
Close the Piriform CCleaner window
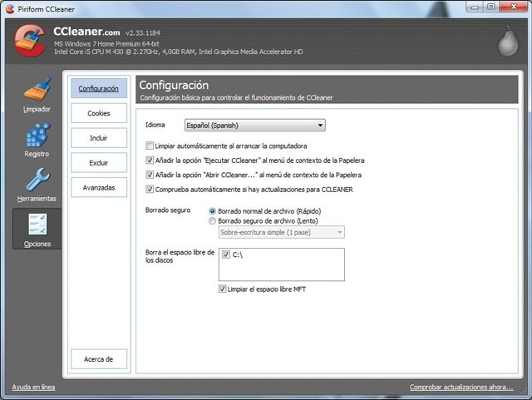point(514,7)
